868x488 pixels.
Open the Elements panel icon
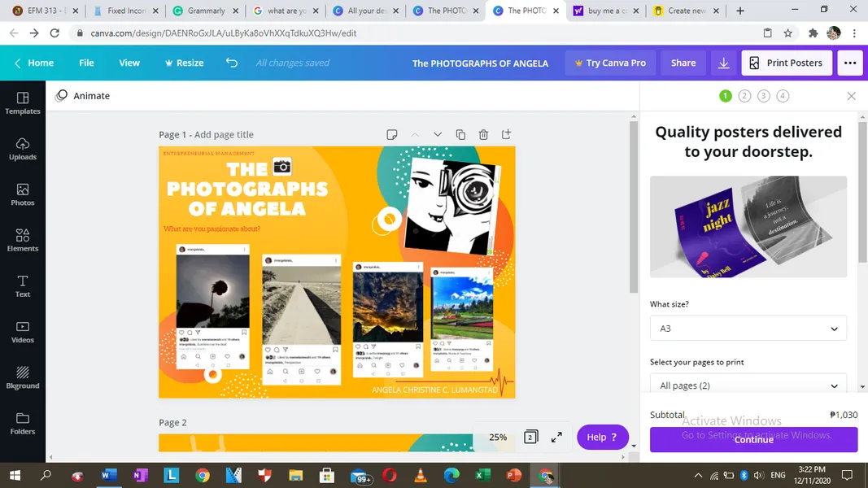23,240
